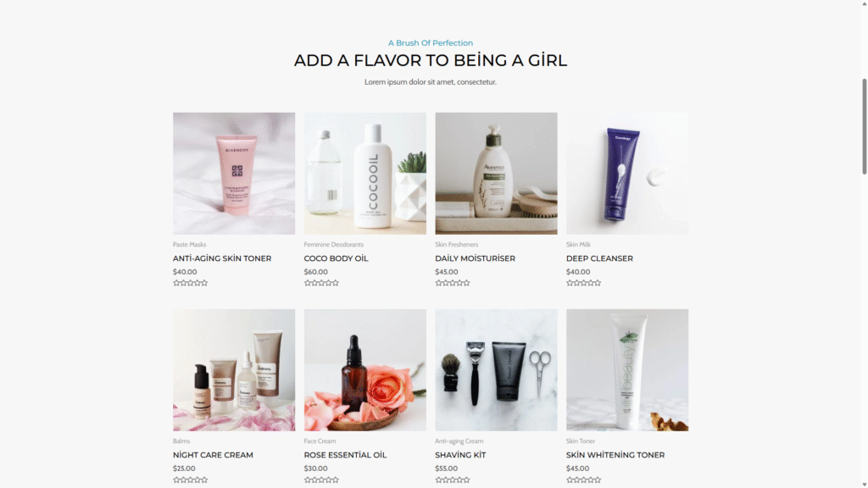Select the Deep Cleanser tube image
This screenshot has width=868, height=488.
coord(627,173)
